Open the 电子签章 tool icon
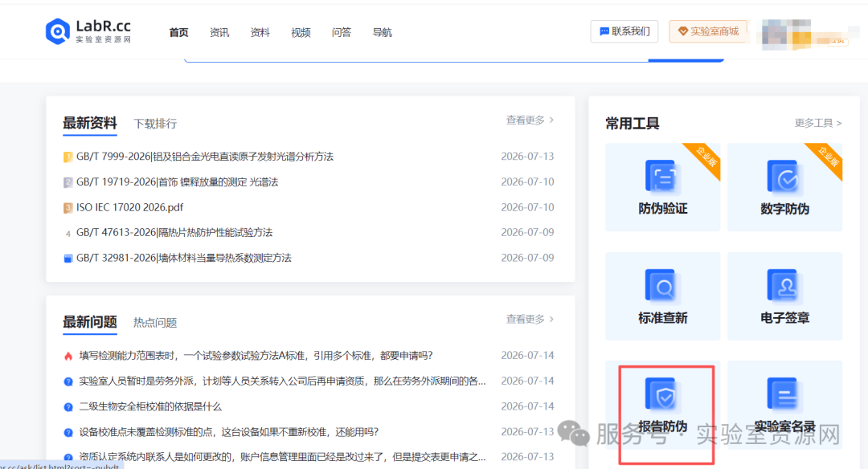Image resolution: width=868 pixels, height=469 pixels. [x=783, y=285]
